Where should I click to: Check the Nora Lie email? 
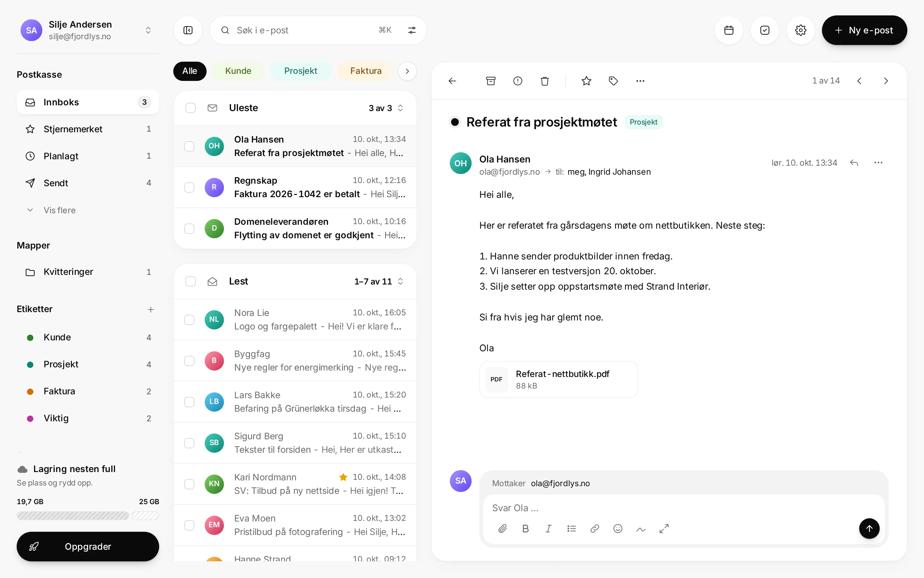click(x=189, y=320)
